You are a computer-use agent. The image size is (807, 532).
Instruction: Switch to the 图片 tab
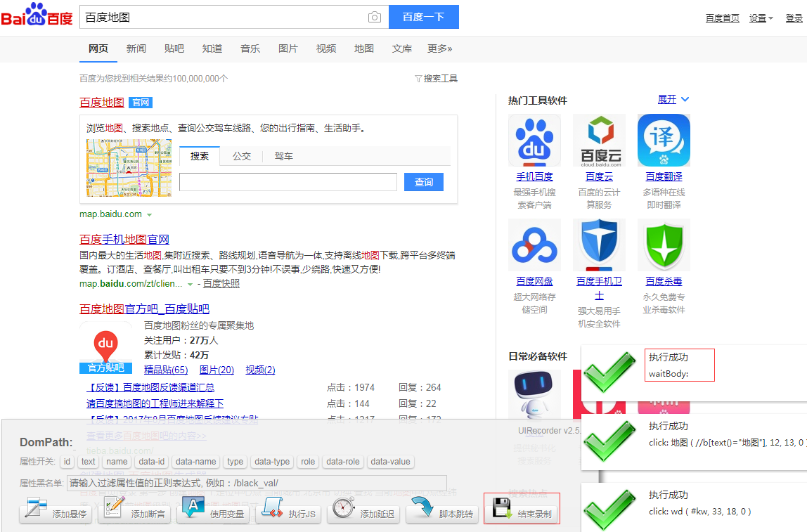point(288,48)
